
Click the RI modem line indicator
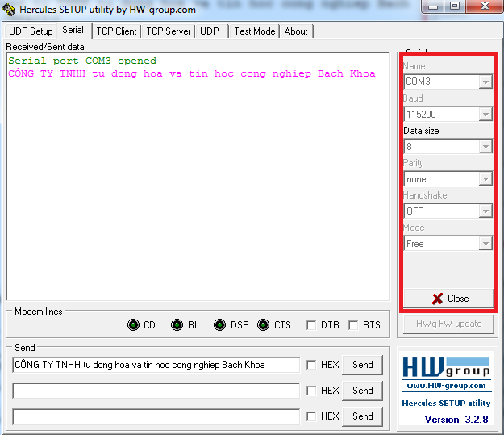pos(177,325)
